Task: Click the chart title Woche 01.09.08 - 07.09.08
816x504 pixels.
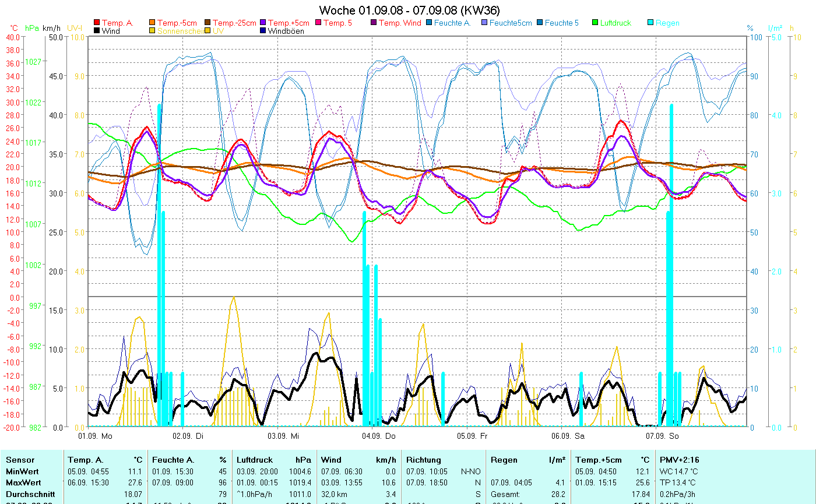Action: click(409, 10)
